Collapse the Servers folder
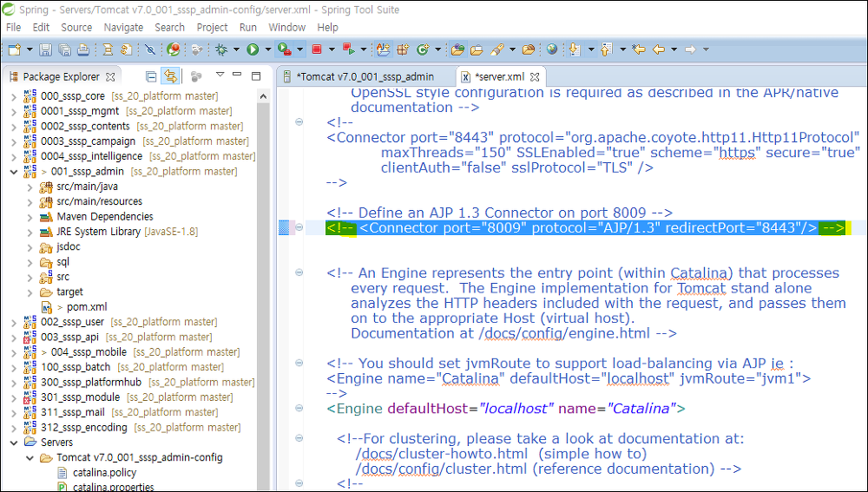This screenshot has width=868, height=492. (14, 443)
